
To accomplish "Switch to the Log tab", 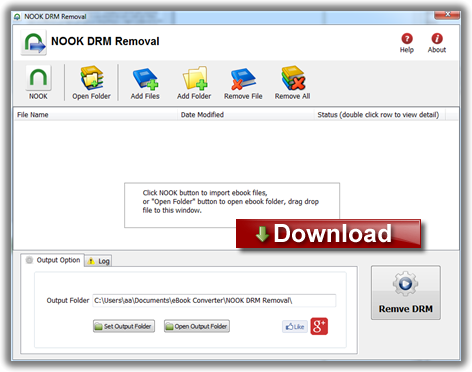I will pos(98,261).
